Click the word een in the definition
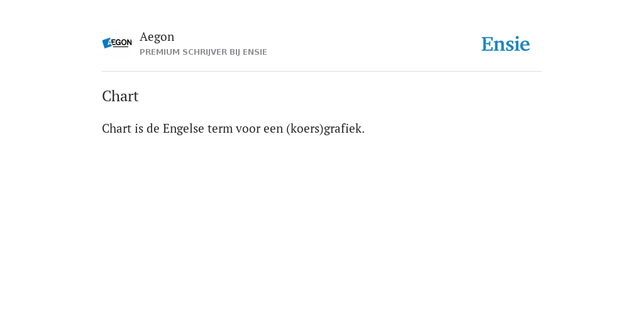Viewport: 644px width, 322px height. coord(273,128)
